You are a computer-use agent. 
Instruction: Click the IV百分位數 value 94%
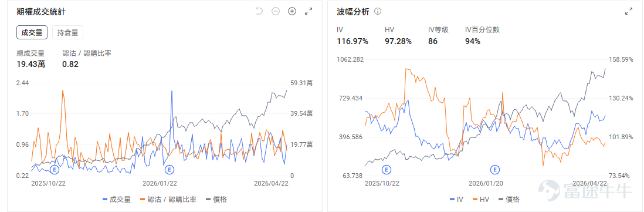pyautogui.click(x=472, y=41)
